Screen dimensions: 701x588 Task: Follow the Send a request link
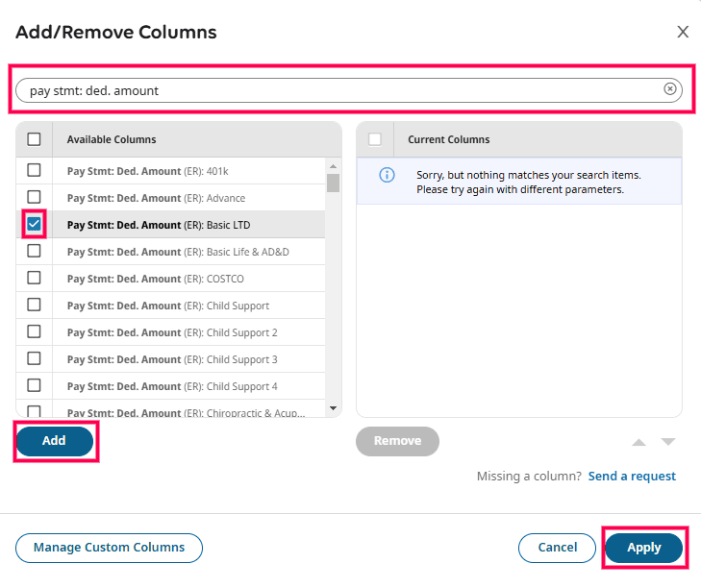click(x=632, y=476)
